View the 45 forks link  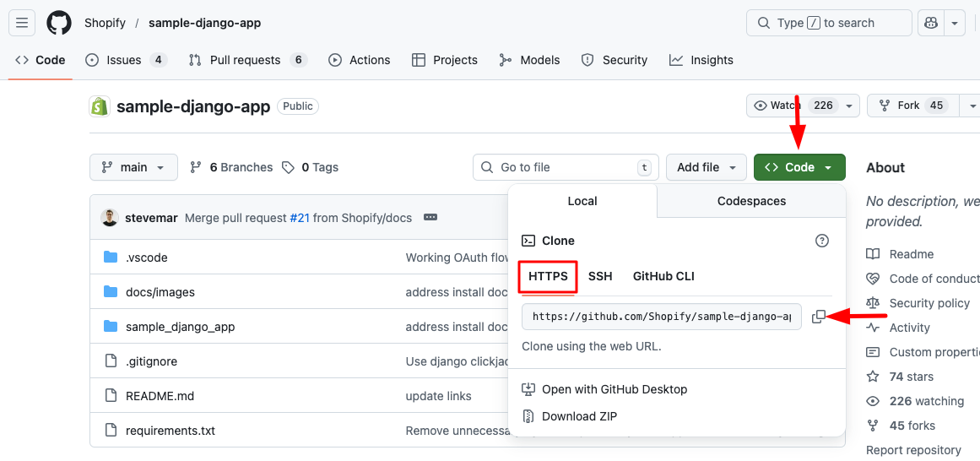tap(901, 426)
